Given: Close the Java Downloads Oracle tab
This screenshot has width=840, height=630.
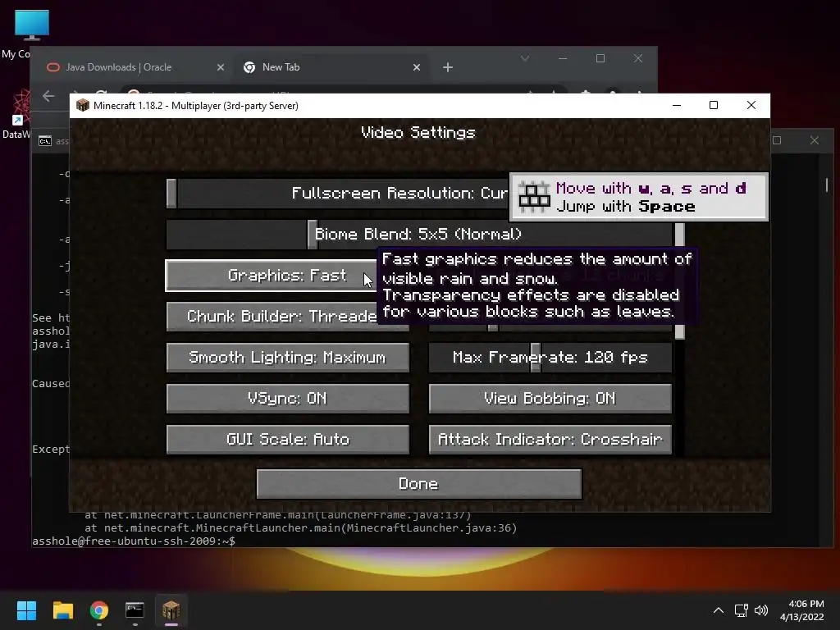Looking at the screenshot, I should point(220,67).
